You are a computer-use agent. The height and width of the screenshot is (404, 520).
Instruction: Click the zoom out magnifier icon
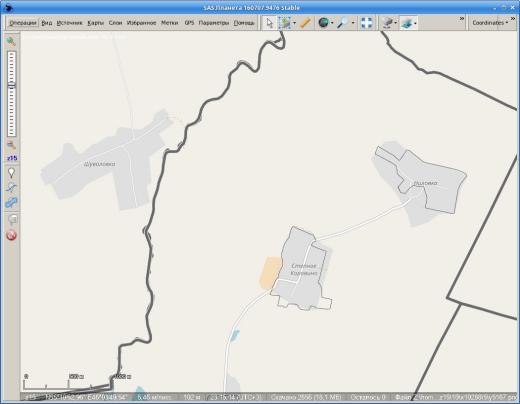(11, 145)
